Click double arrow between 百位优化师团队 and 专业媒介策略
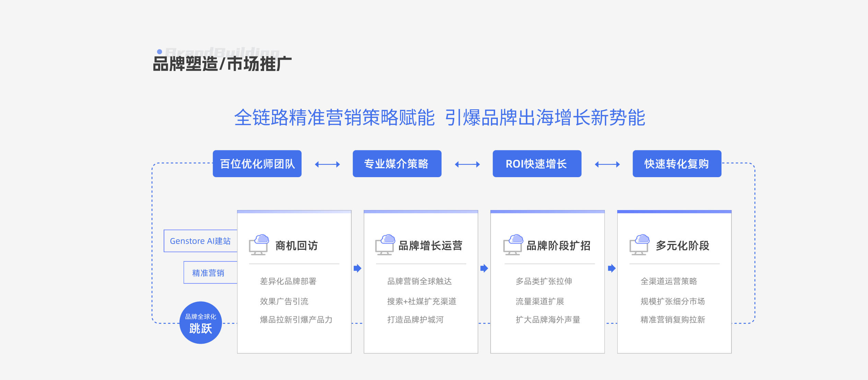Screen dimensions: 868x380 [x=327, y=164]
